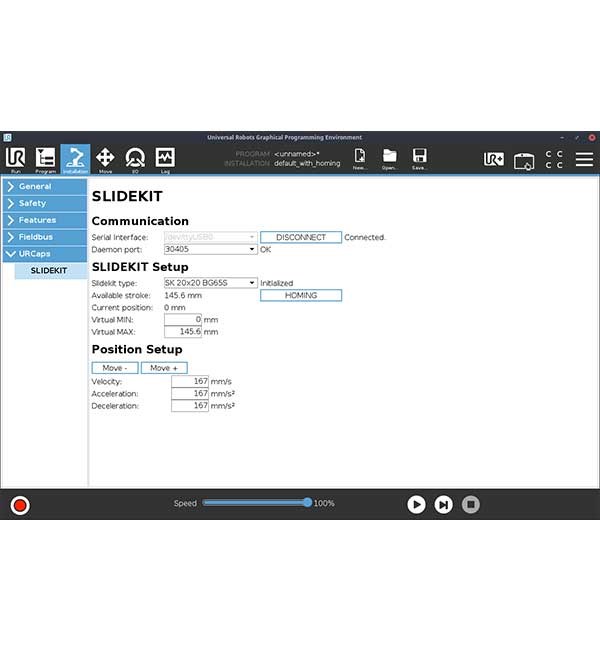Viewport: 600px width, 650px height.
Task: Click the '<unnamed>*' program name
Action: coord(297,154)
